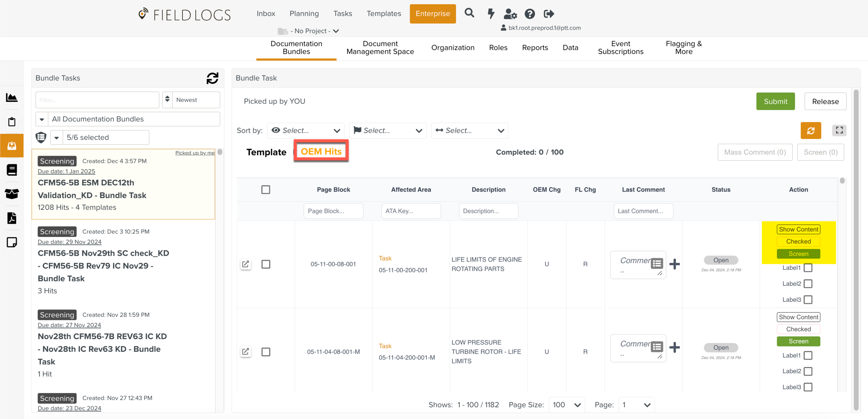Check the select-all header checkbox
This screenshot has width=868, height=419.
(x=266, y=190)
